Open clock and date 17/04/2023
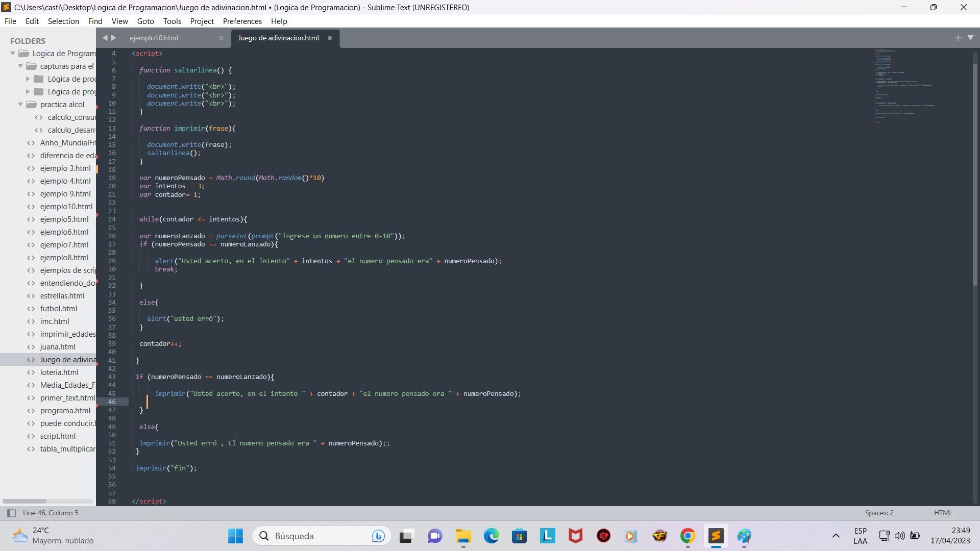Image resolution: width=980 pixels, height=551 pixels. [950, 536]
